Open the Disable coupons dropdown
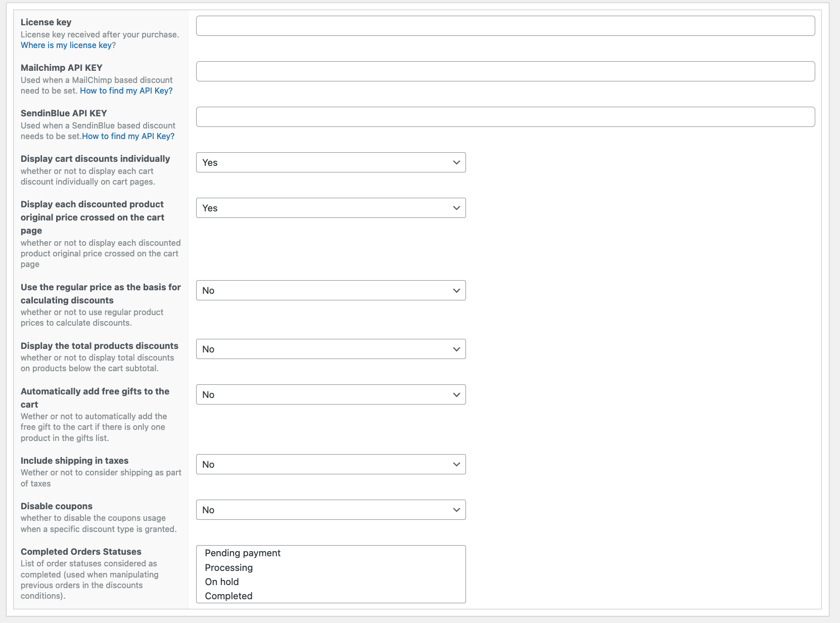The image size is (840, 623). (x=331, y=510)
